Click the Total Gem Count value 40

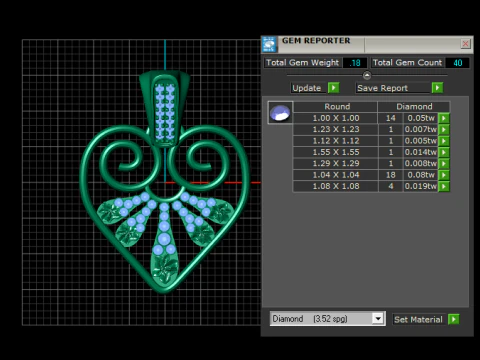click(x=457, y=63)
